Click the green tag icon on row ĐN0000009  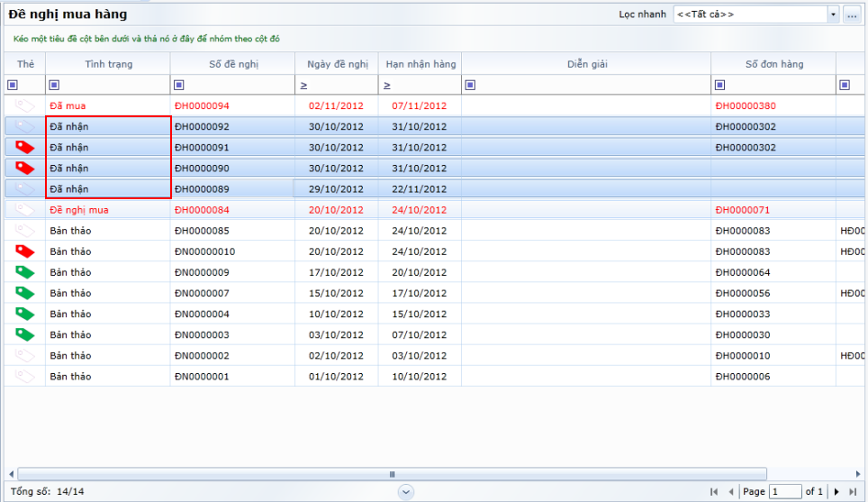tap(24, 272)
